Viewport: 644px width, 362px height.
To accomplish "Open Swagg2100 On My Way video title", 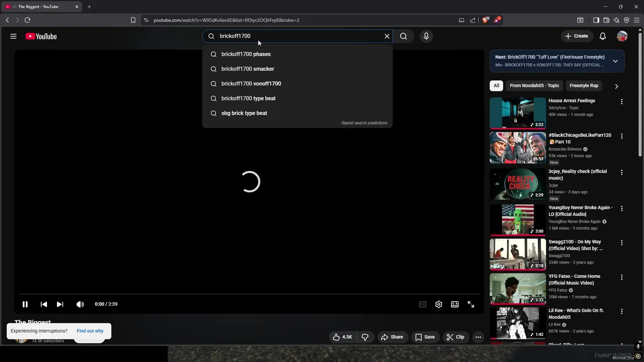I will 576,245.
